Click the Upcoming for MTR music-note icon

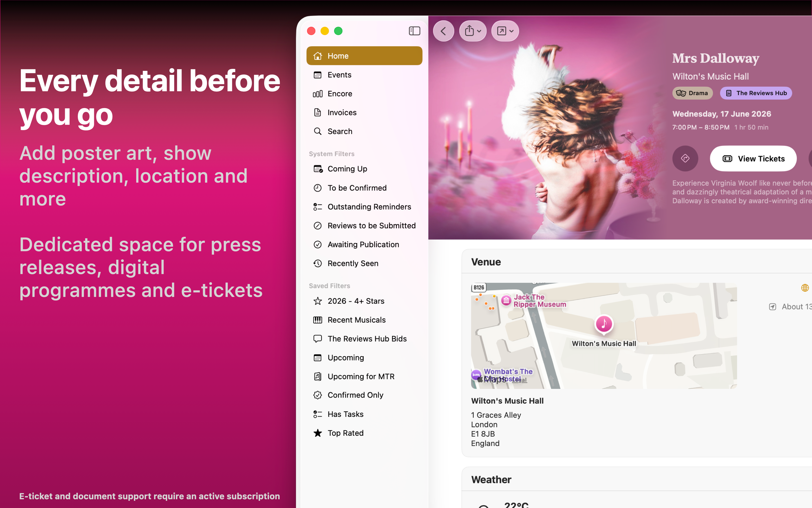pyautogui.click(x=317, y=376)
